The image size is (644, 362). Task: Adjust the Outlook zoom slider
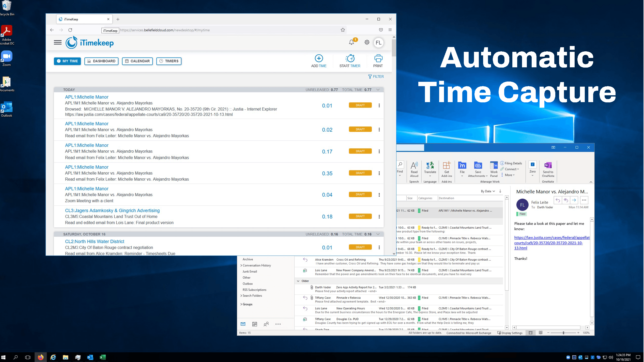[x=563, y=333]
